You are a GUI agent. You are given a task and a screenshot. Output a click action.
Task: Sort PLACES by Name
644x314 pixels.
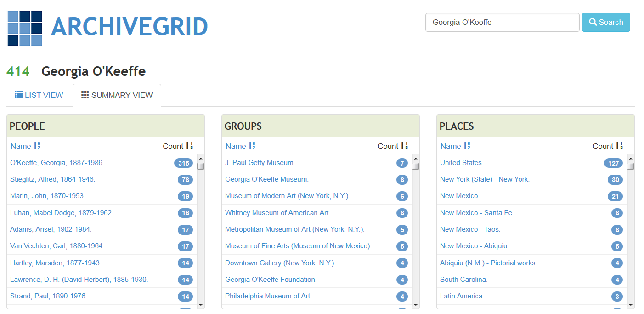click(455, 146)
